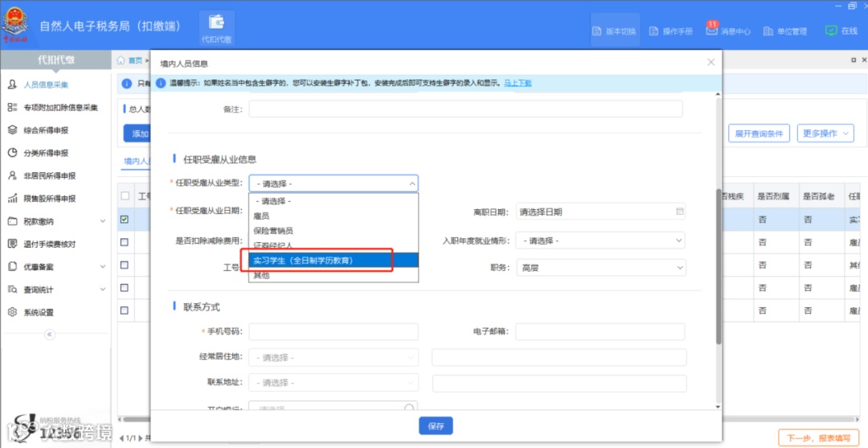Click the 联系地址 detailed address field

coord(559,383)
